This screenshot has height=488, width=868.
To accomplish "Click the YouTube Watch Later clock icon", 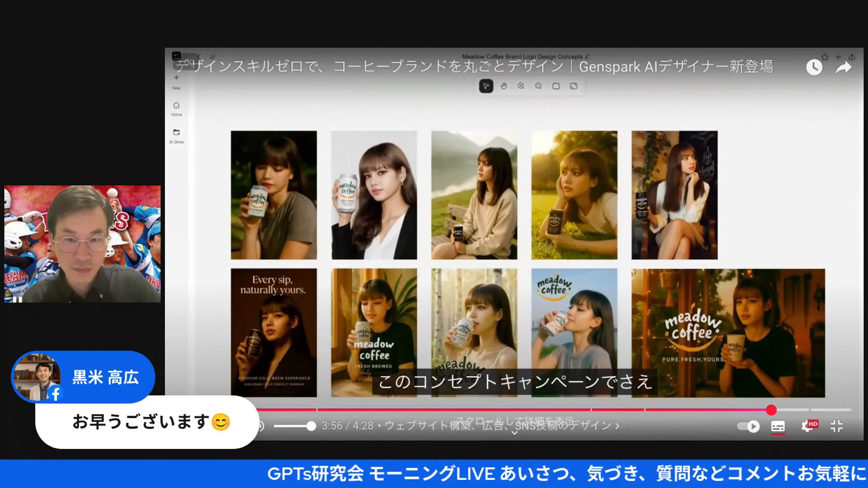I will (x=814, y=67).
